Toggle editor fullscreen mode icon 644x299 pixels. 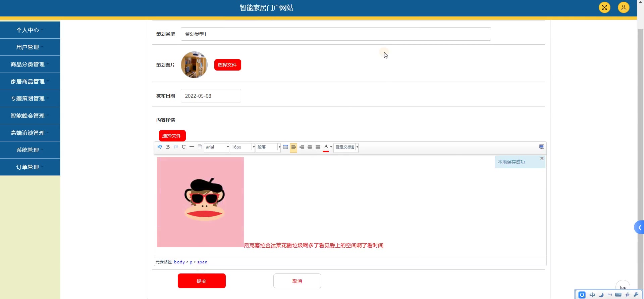(541, 147)
